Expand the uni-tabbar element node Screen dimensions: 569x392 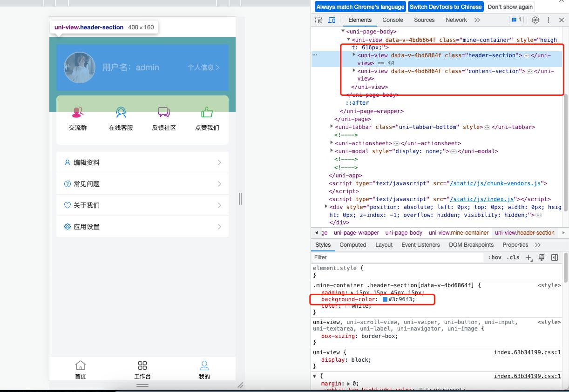click(332, 127)
